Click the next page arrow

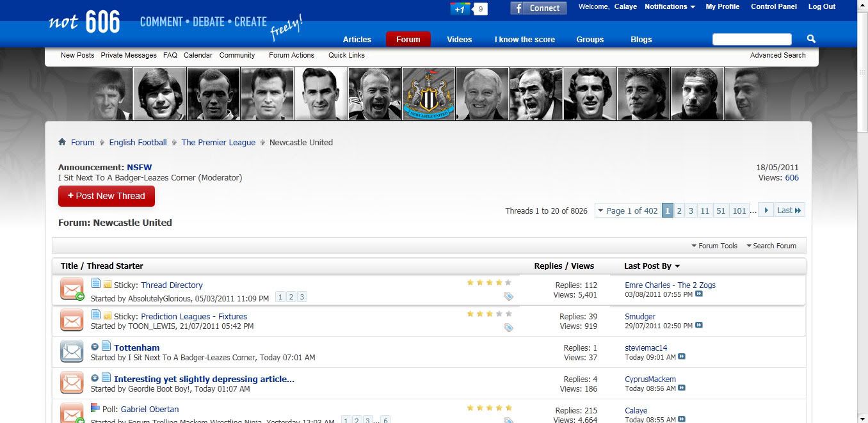[766, 211]
